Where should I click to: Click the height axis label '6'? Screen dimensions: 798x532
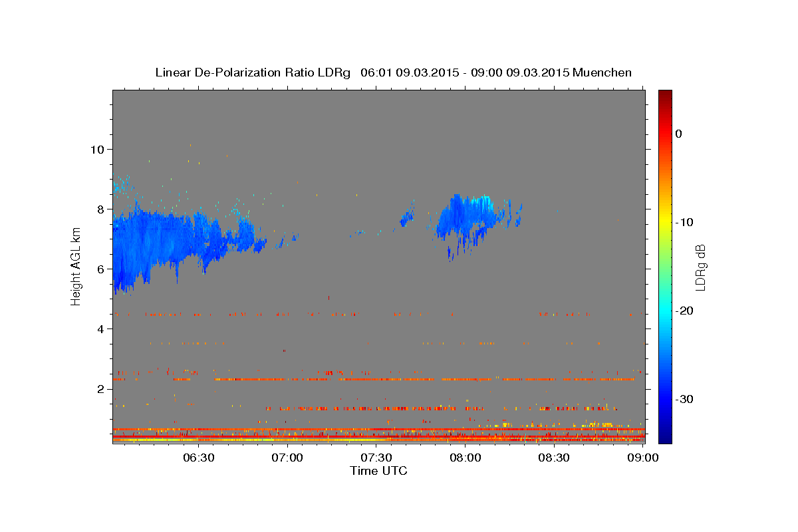(102, 269)
